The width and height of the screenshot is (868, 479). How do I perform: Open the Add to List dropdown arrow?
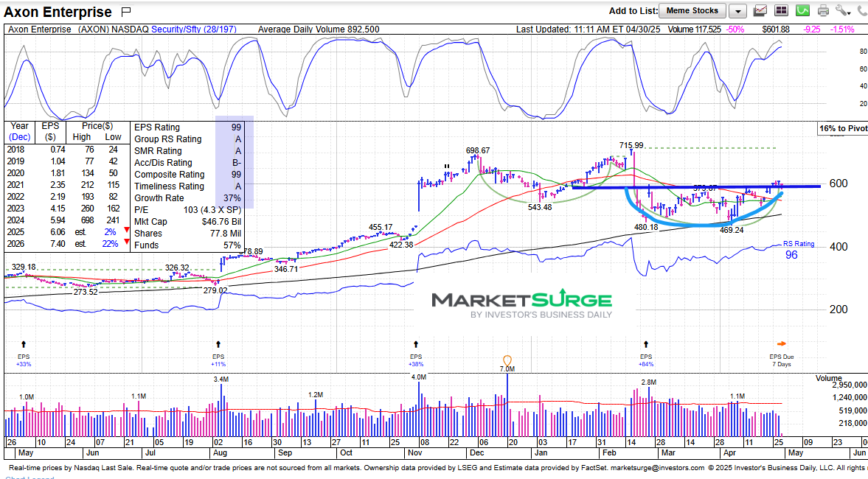[x=737, y=11]
